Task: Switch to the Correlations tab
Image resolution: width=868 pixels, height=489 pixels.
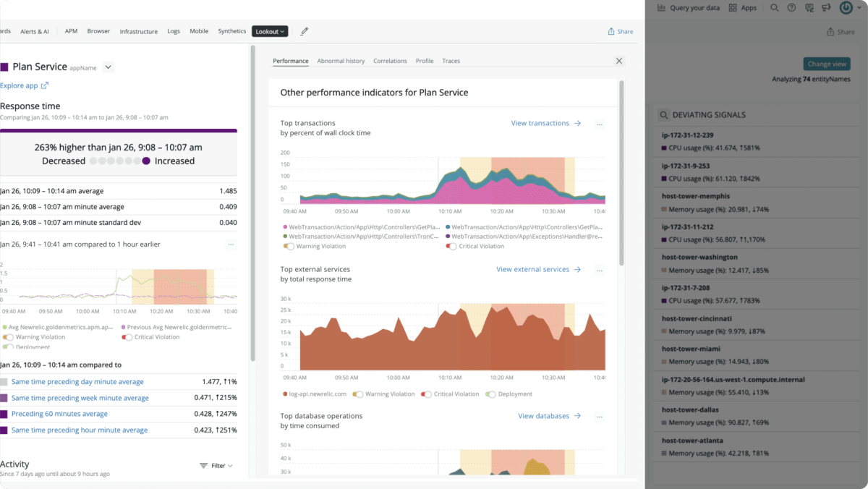Action: [x=390, y=61]
